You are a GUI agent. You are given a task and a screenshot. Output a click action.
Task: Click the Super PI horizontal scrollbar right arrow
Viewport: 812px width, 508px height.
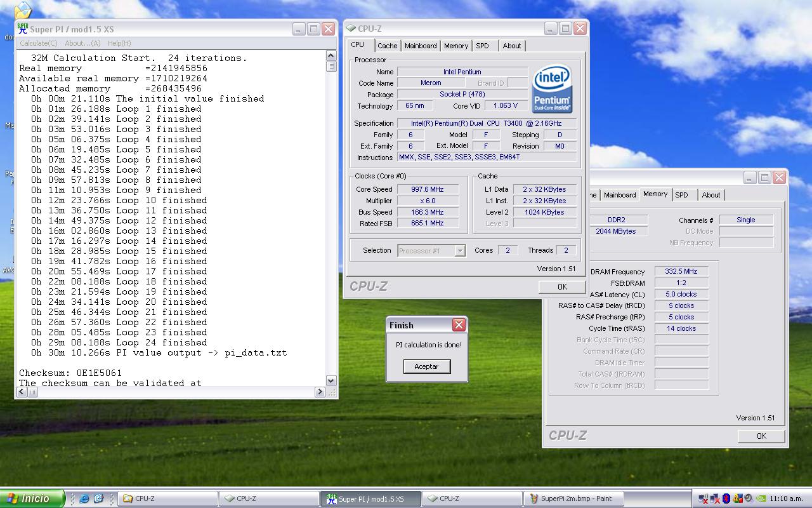320,392
